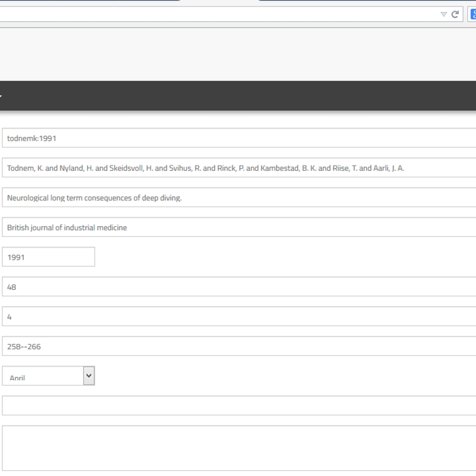Click the issue number field containing 4

pyautogui.click(x=238, y=317)
